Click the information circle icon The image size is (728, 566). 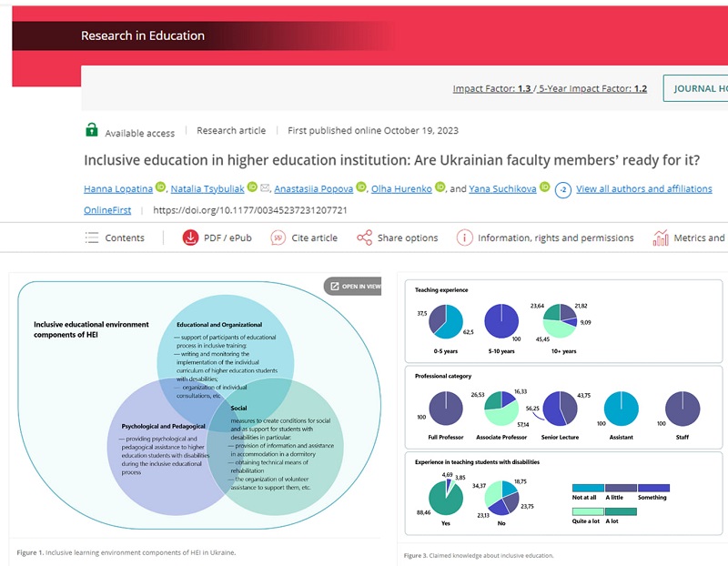[x=464, y=238]
